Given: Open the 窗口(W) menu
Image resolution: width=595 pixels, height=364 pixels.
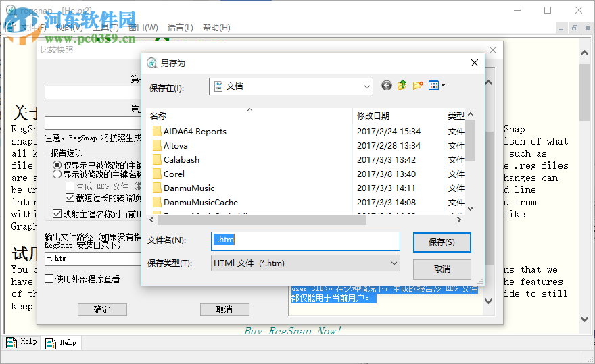Looking at the screenshot, I should pos(143,28).
